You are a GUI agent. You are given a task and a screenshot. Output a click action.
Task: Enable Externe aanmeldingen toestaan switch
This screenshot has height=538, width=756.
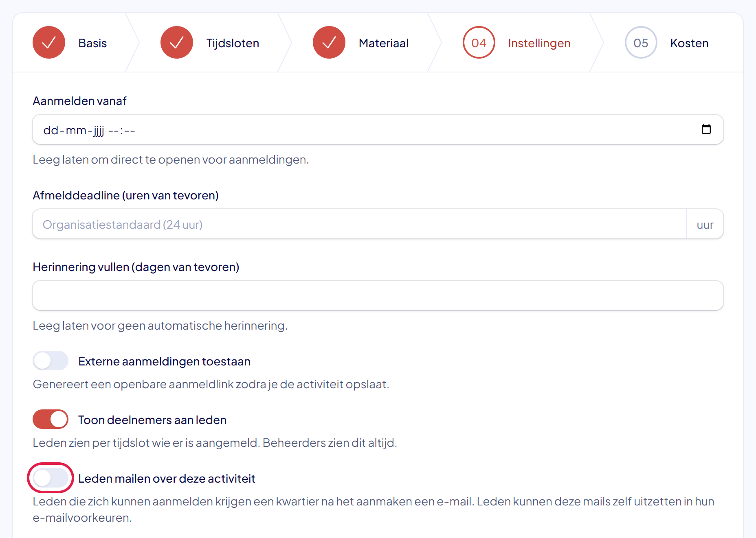(x=51, y=361)
